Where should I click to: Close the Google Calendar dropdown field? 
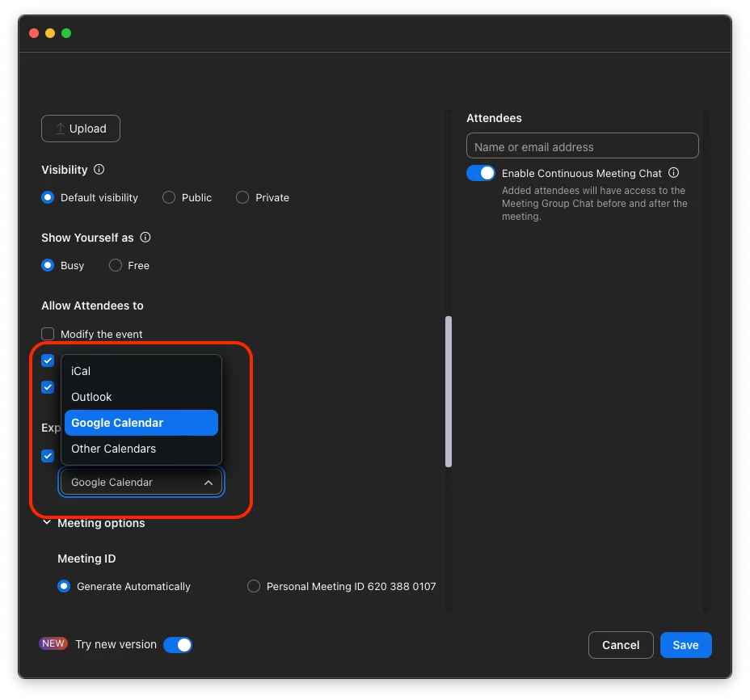tap(141, 483)
